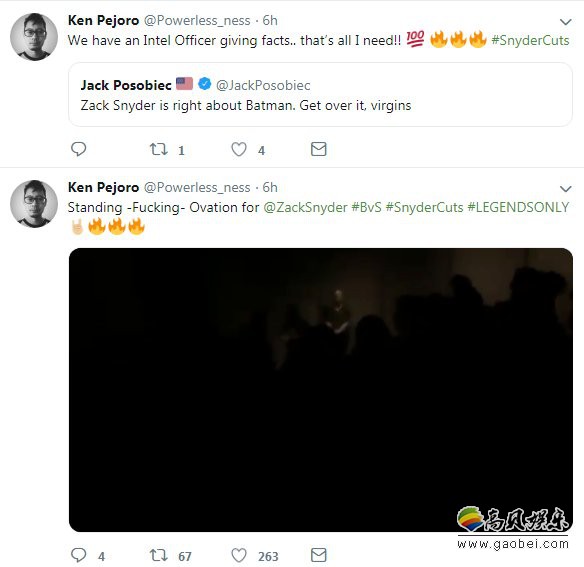
Task: Open the #BvS hashtag
Action: click(x=366, y=207)
